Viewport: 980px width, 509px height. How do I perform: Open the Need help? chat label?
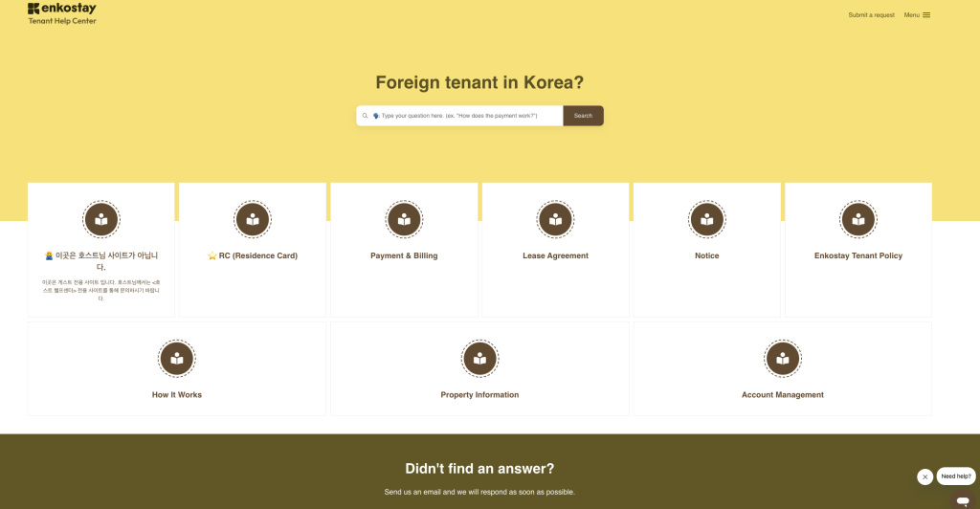point(956,476)
